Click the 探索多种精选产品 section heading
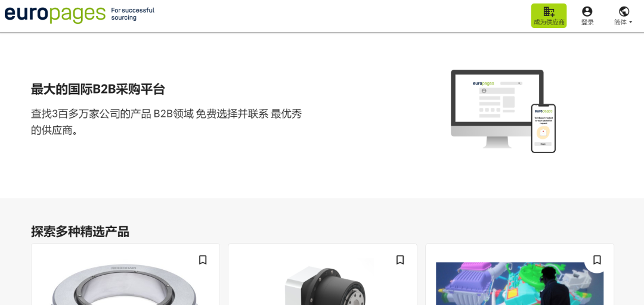644x305 pixels. click(x=80, y=232)
